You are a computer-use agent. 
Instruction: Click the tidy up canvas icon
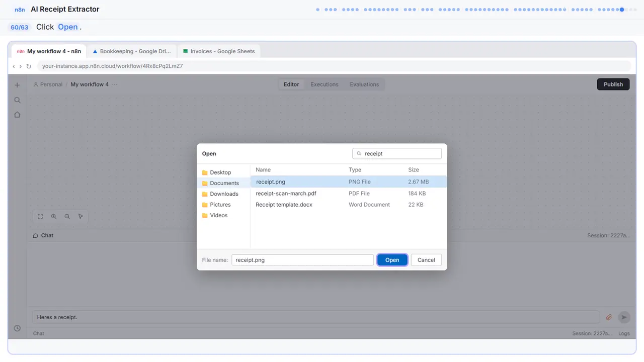81,216
